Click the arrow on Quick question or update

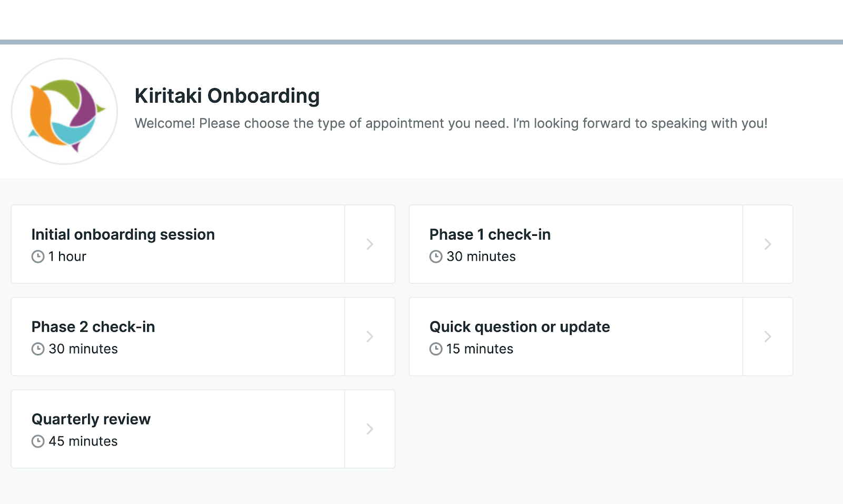[767, 337]
